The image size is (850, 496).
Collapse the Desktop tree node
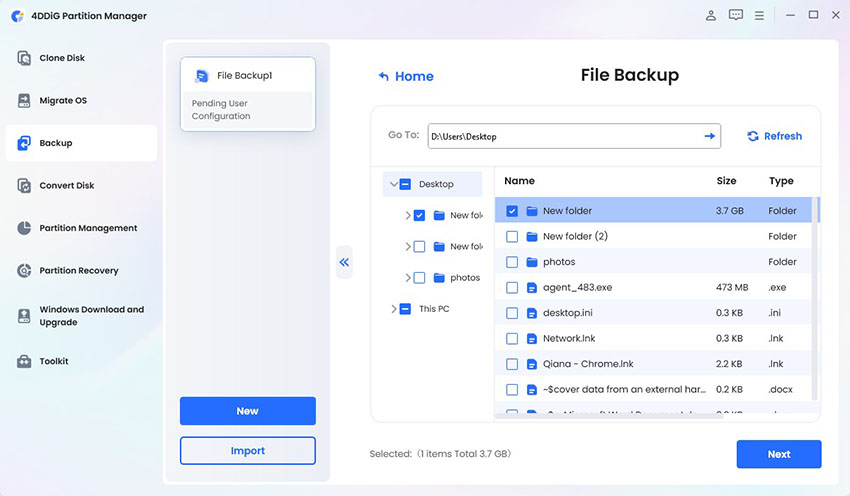[394, 184]
